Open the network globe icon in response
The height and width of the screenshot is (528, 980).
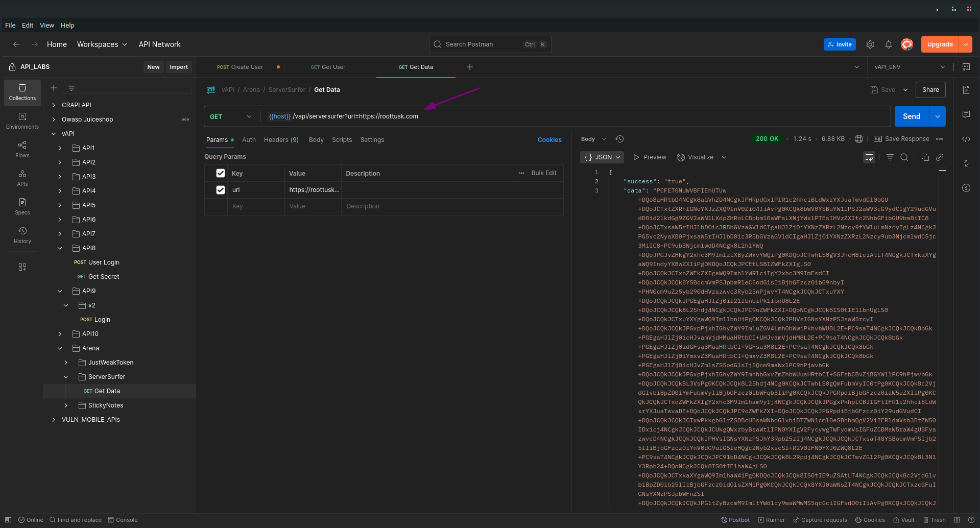(x=859, y=139)
